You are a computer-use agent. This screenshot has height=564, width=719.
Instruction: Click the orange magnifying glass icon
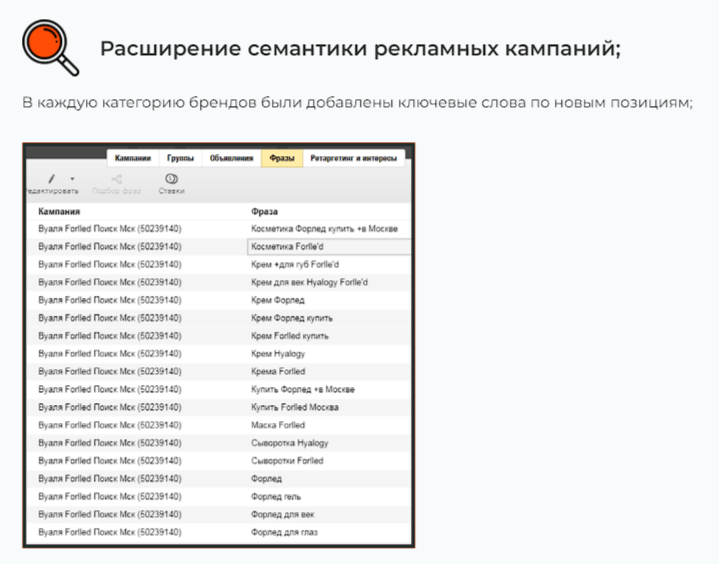pyautogui.click(x=50, y=47)
